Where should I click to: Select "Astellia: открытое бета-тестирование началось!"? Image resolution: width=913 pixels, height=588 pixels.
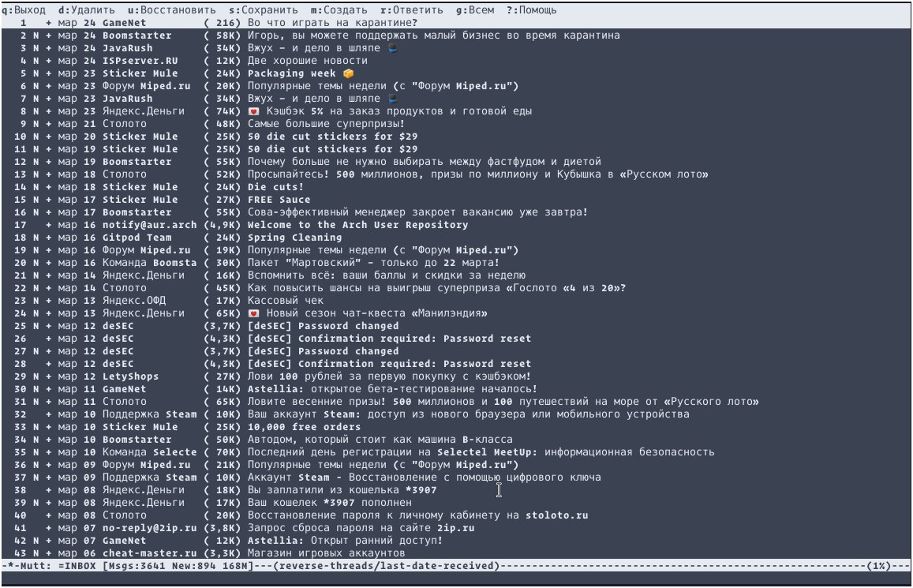(456, 389)
